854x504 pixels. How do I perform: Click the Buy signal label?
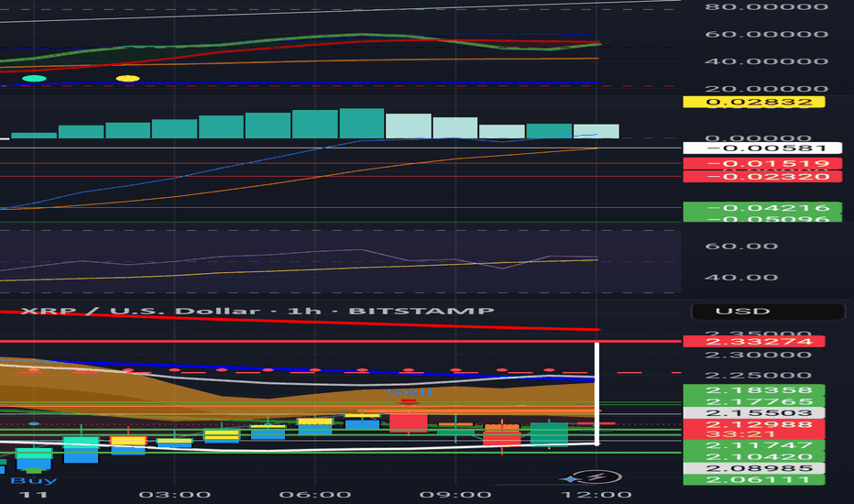tap(34, 480)
